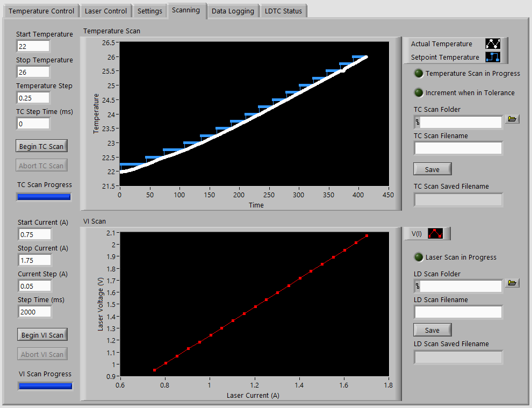Toggle Increment when in Tolerance indicator
This screenshot has width=532, height=408.
click(x=418, y=93)
